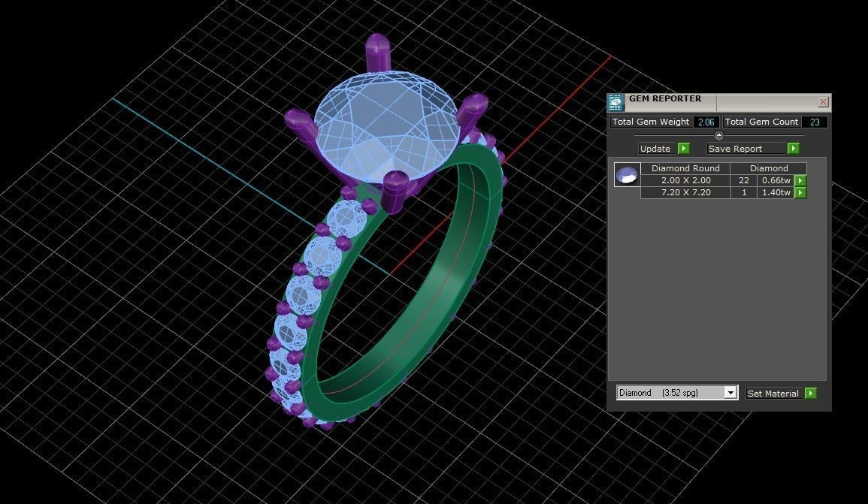Select the 2.00 X 2.00 size cell
Screen dimensions: 868x504
(685, 180)
